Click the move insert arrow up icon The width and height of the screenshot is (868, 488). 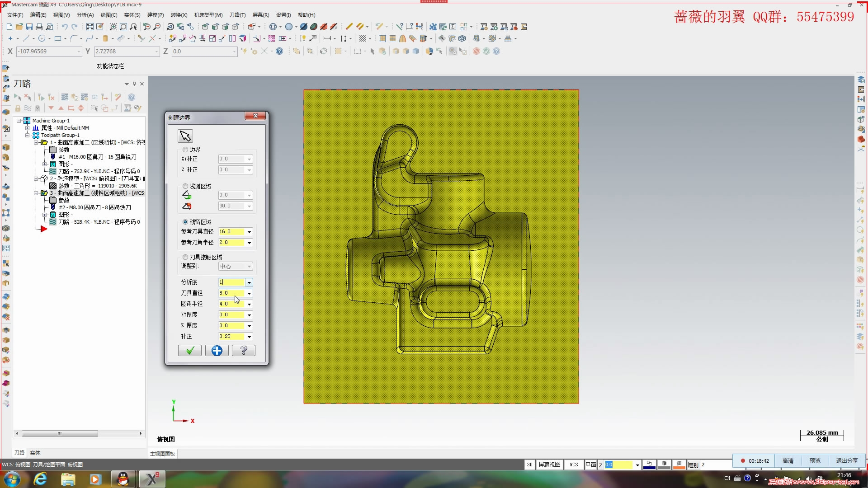61,108
